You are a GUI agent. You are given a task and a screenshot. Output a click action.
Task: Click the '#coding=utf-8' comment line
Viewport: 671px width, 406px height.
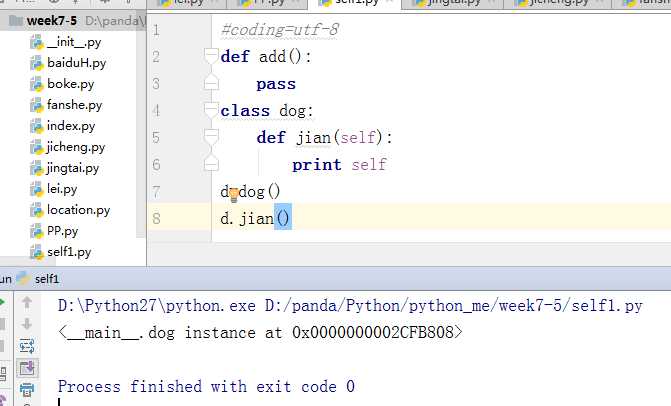[x=279, y=30]
